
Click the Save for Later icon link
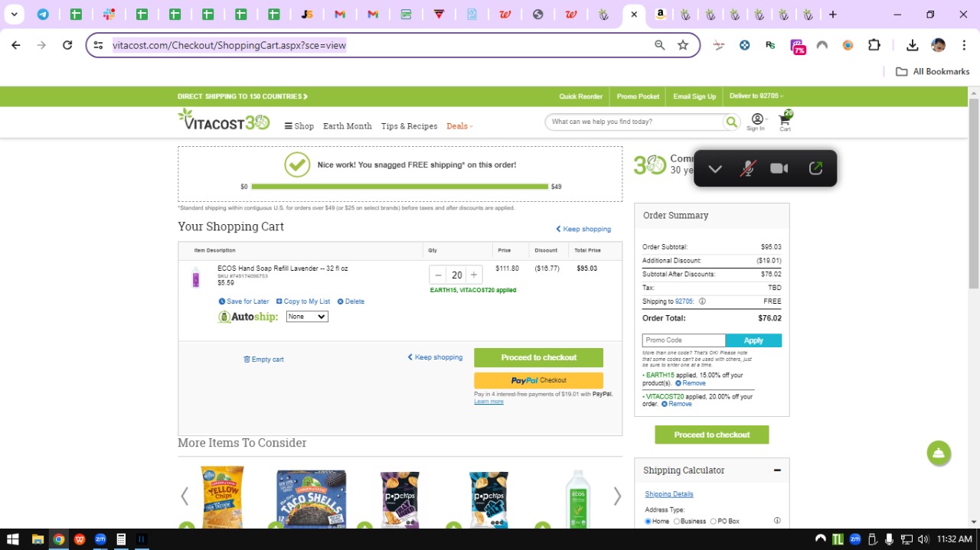click(x=243, y=301)
